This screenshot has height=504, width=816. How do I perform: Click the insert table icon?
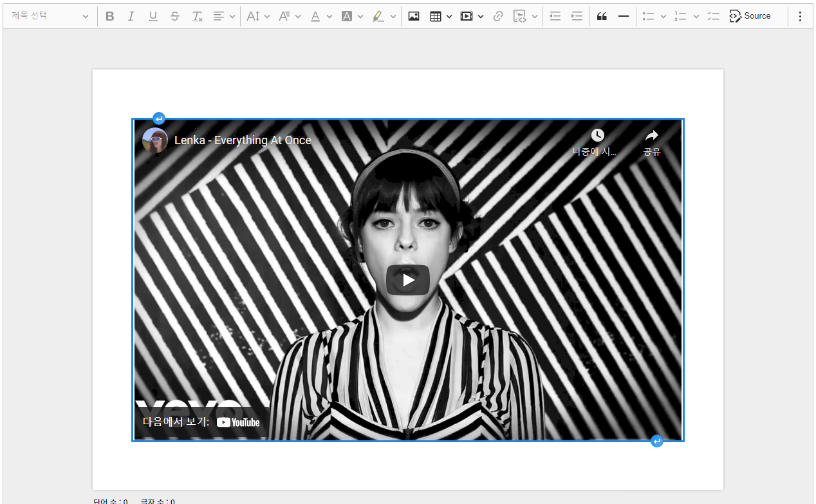(436, 16)
